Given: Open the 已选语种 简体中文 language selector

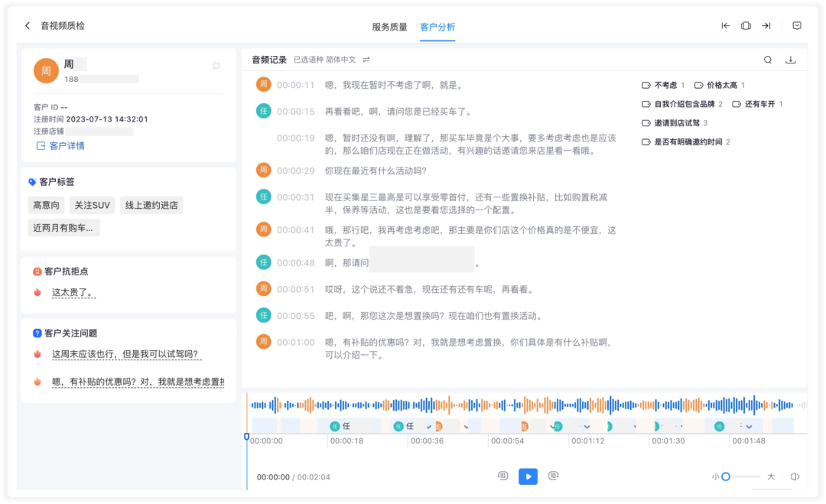Looking at the screenshot, I should click(324, 60).
